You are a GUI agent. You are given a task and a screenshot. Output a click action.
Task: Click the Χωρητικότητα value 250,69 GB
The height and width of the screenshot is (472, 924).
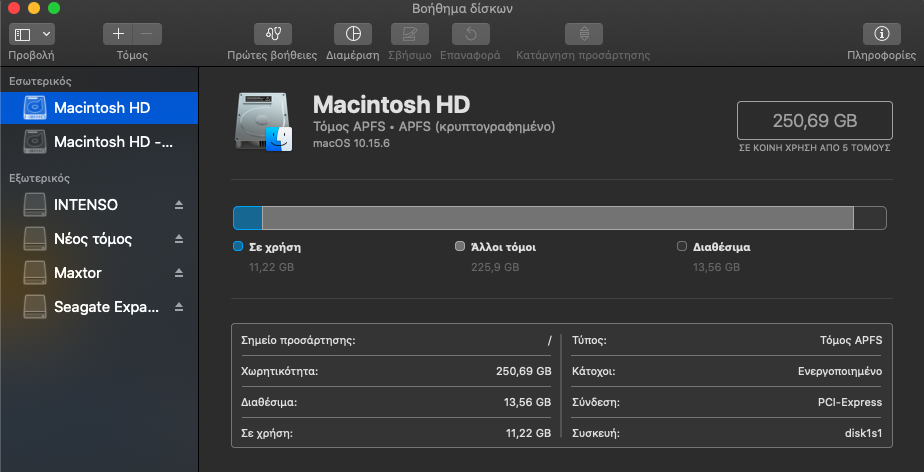tap(524, 372)
